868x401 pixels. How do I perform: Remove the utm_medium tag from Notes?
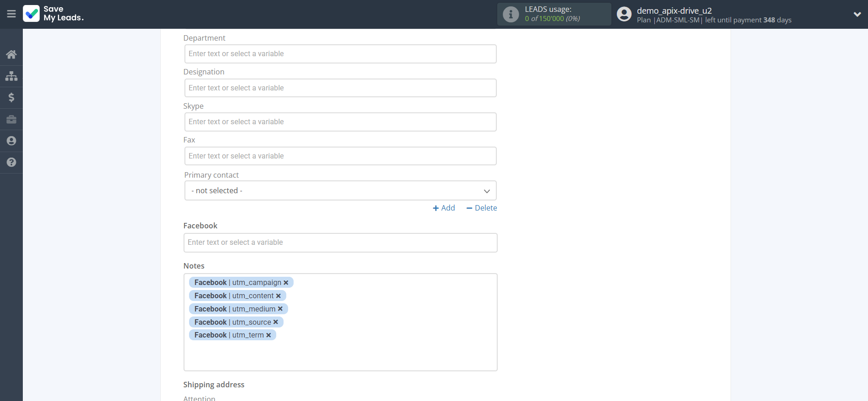(x=280, y=309)
